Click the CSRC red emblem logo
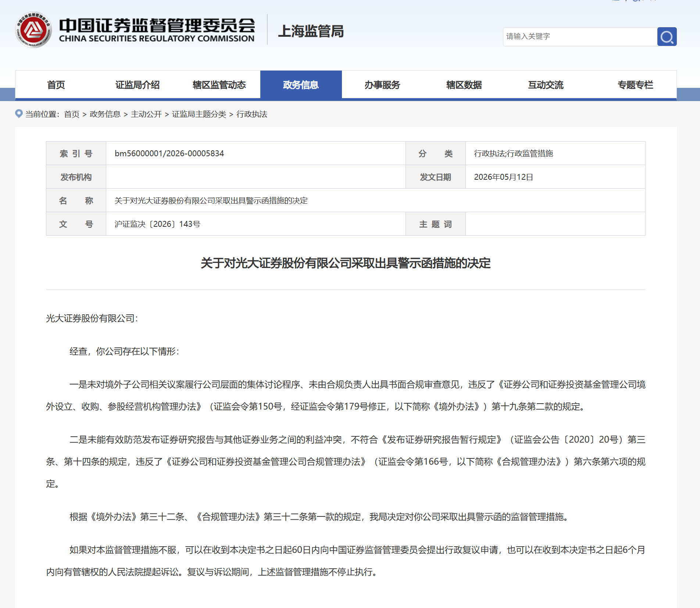 pyautogui.click(x=33, y=30)
